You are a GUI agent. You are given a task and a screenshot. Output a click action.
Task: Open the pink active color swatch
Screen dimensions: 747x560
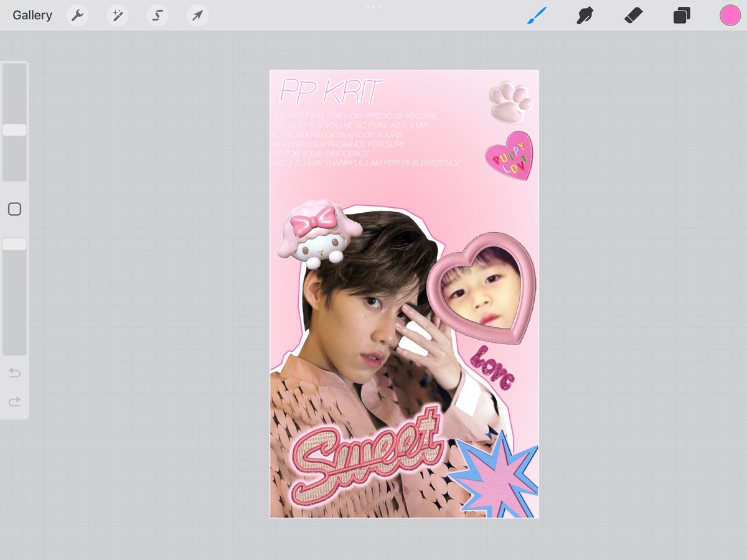point(730,16)
